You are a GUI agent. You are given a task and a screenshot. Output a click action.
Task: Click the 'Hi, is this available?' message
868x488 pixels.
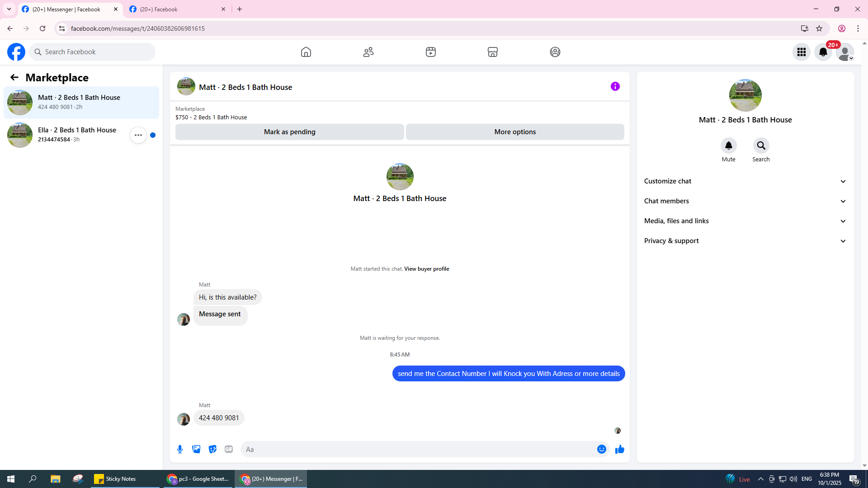coord(227,297)
